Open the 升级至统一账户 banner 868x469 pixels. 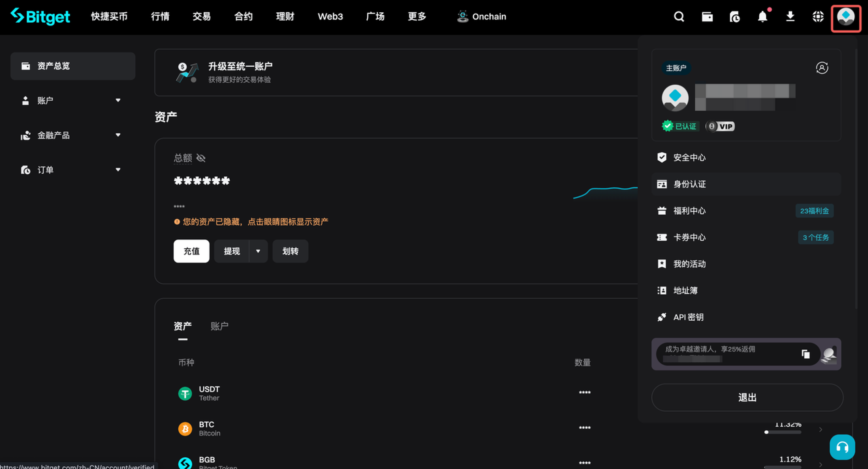[x=396, y=72]
